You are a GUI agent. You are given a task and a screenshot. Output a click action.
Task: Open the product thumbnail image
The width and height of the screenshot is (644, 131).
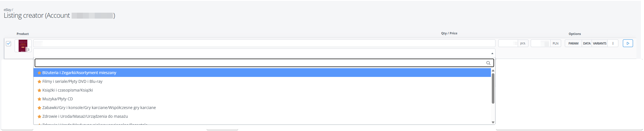23,46
